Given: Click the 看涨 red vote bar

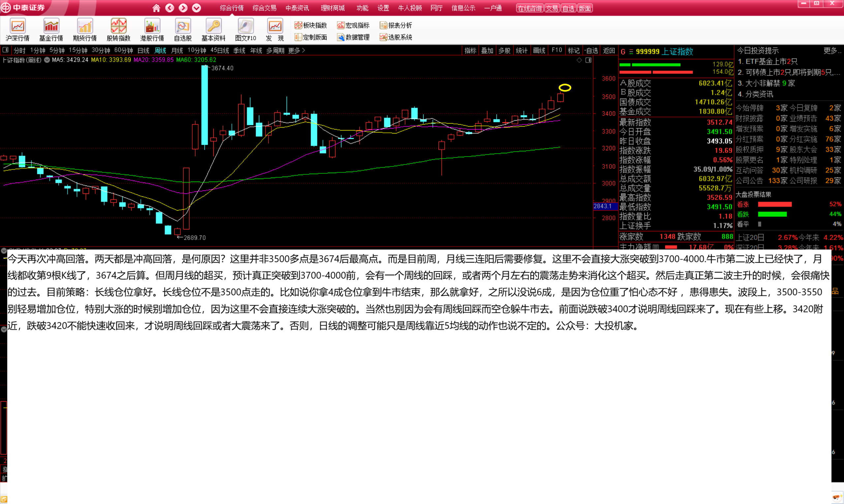Looking at the screenshot, I should 775,204.
